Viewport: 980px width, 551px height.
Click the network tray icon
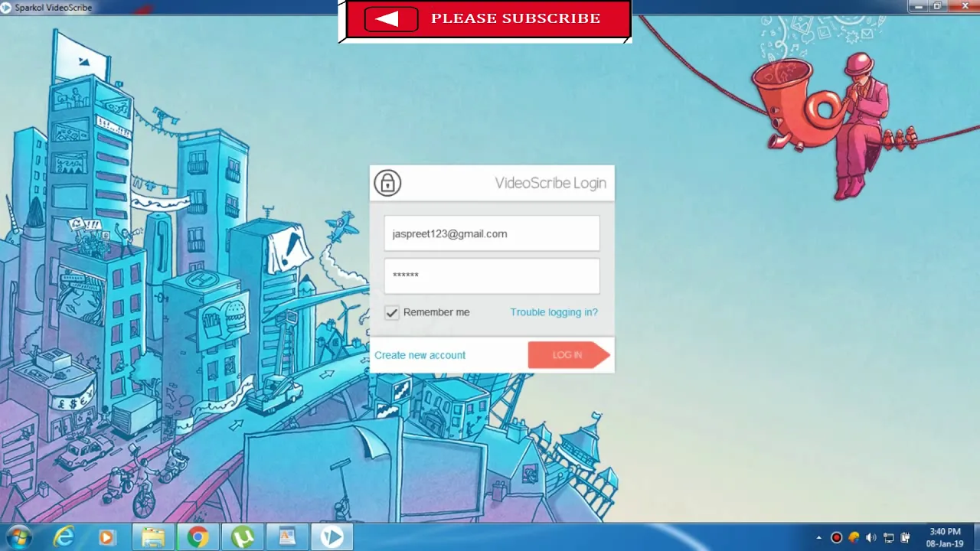(889, 538)
